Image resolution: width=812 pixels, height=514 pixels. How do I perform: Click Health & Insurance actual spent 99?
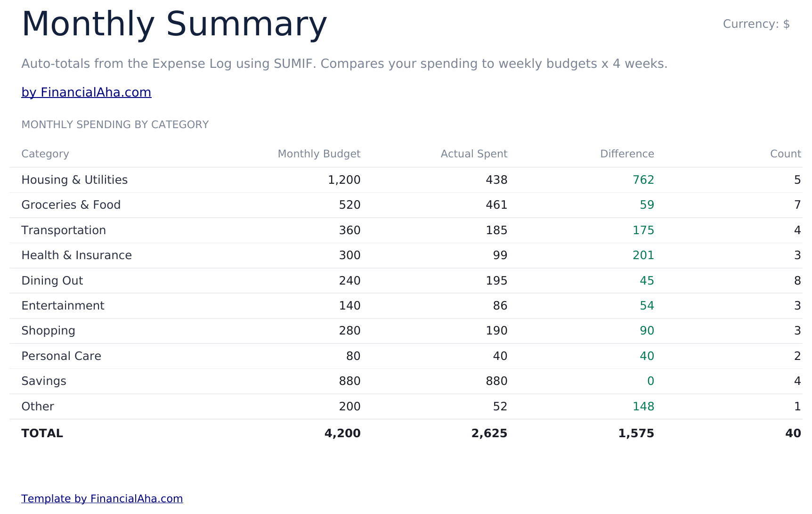click(500, 255)
